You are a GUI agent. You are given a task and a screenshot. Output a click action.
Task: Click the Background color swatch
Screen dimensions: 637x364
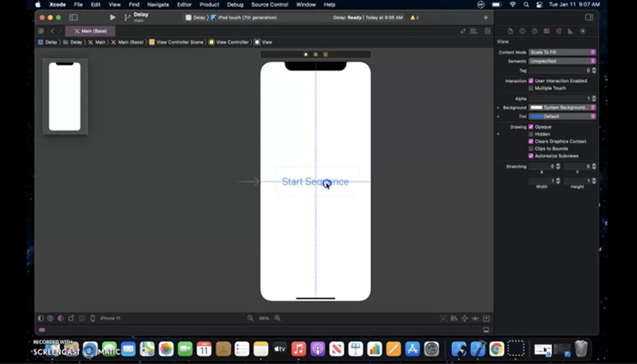click(x=536, y=108)
